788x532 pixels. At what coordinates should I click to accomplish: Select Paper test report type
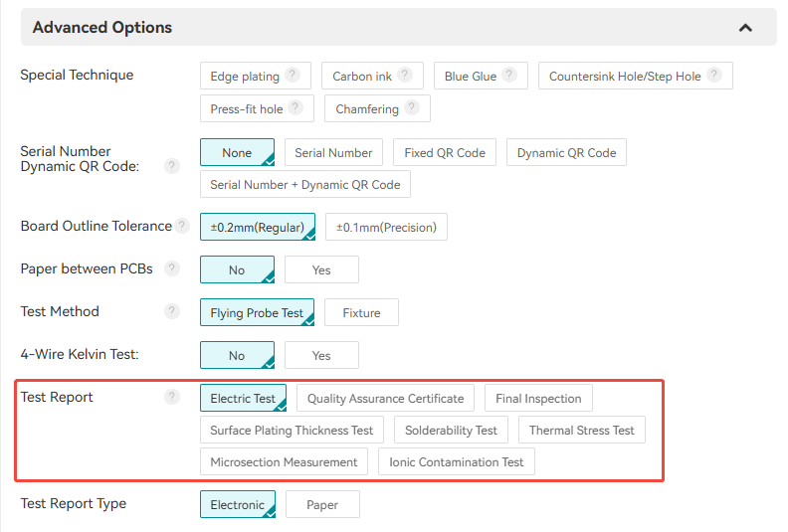(x=322, y=504)
